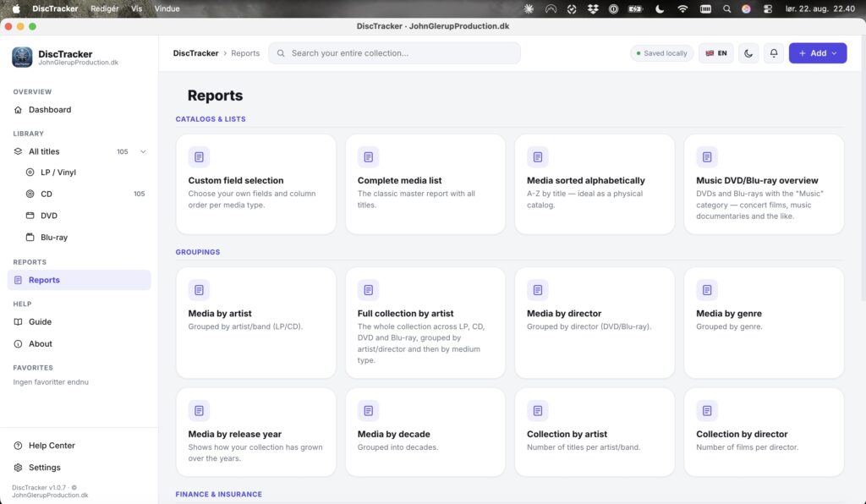The image size is (866, 504).
Task: Click the Media by director card icon
Action: click(x=537, y=290)
